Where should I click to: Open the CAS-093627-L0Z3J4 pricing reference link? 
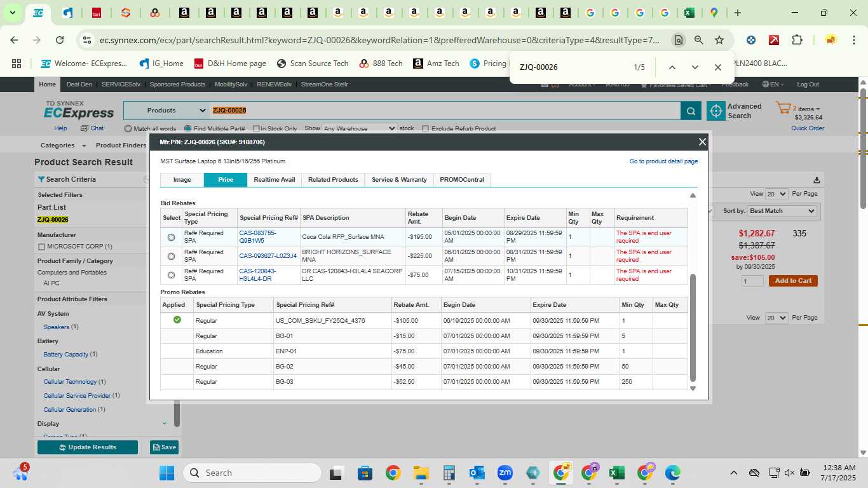pyautogui.click(x=268, y=256)
